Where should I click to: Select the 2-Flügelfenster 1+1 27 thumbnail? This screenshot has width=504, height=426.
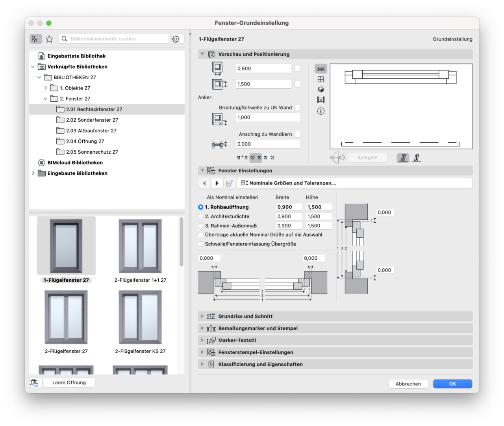(x=140, y=246)
